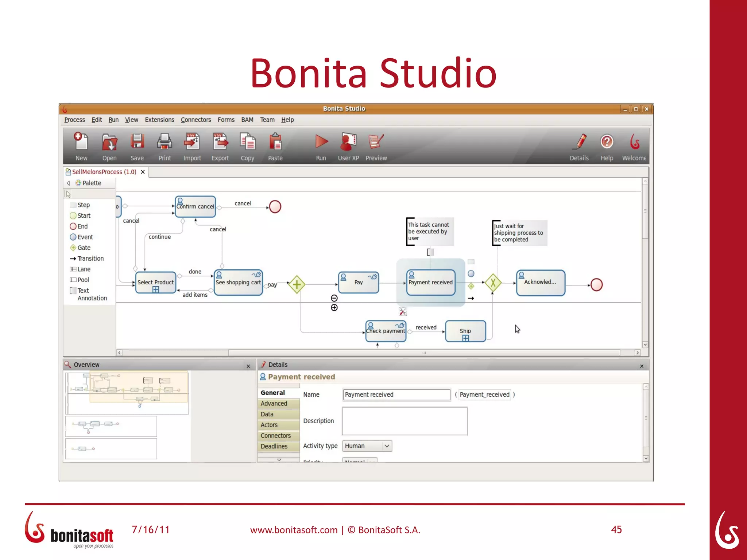Close the SellMelonsProcess editor tab
Viewport: 747px width, 560px height.
click(143, 172)
